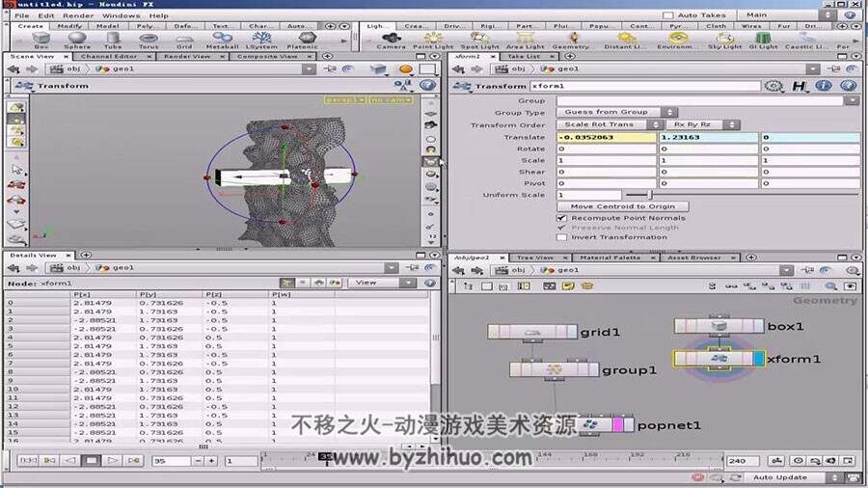The height and width of the screenshot is (488, 868).
Task: Open the Auto Update mode dropdown
Action: [x=795, y=477]
